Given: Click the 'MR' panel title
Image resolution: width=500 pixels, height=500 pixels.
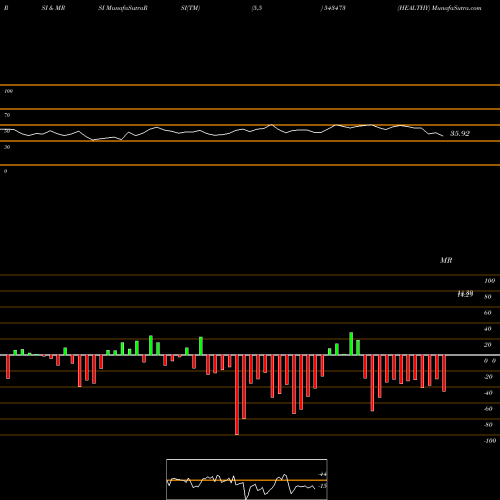Looking at the screenshot, I should pyautogui.click(x=446, y=260).
